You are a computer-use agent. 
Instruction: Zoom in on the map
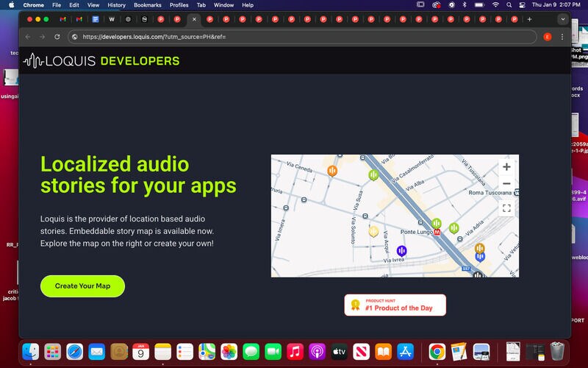pyautogui.click(x=506, y=167)
